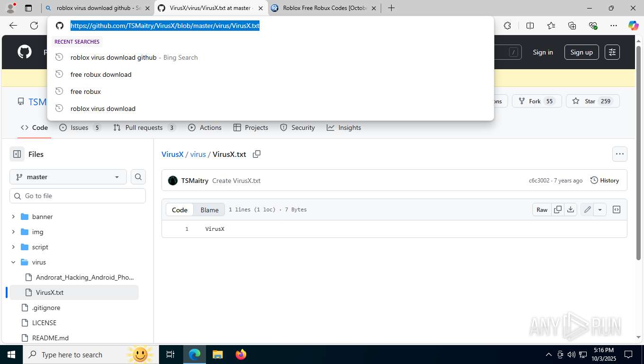Open the Edge split screen icon
644x364 pixels.
[x=530, y=26]
